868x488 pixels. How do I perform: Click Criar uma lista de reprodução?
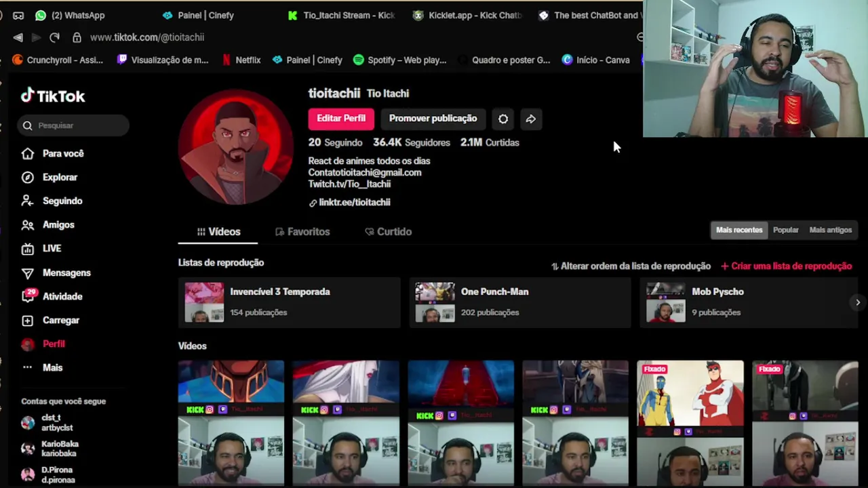click(786, 266)
